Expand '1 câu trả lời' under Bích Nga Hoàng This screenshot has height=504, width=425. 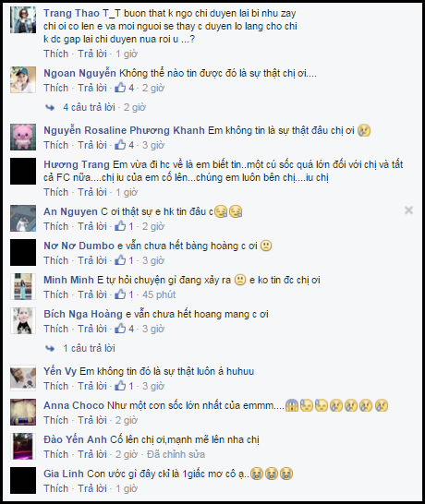pyautogui.click(x=89, y=348)
